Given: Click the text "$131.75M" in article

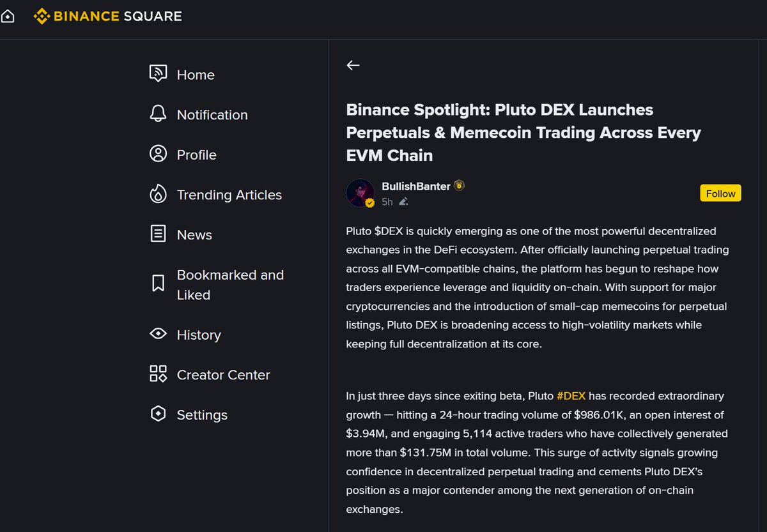Looking at the screenshot, I should point(426,453).
